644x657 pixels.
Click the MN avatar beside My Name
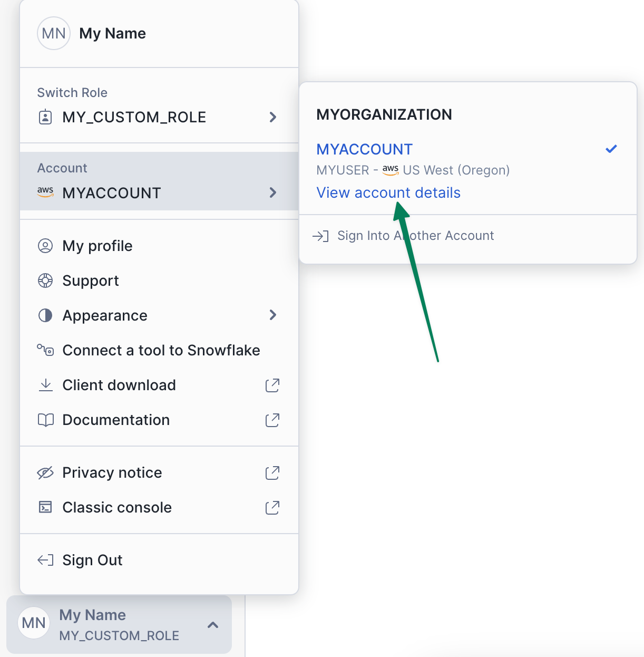pos(53,34)
